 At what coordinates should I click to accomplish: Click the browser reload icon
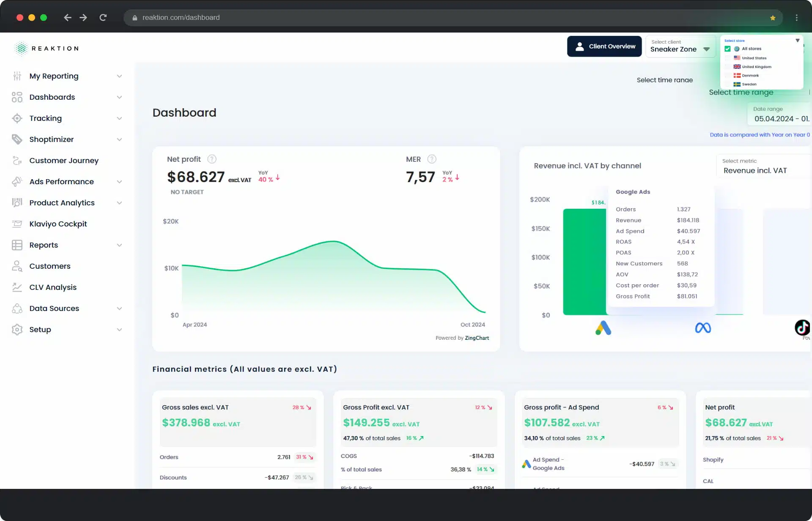click(103, 18)
